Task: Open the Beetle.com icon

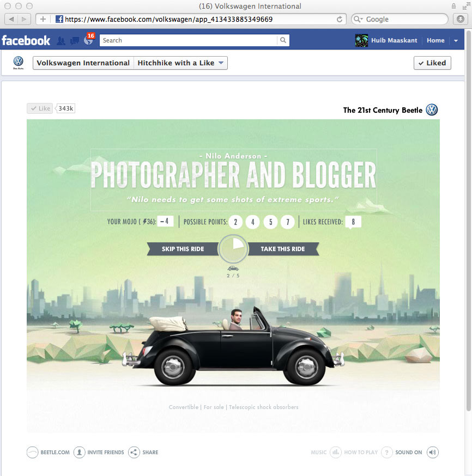Action: click(x=33, y=453)
